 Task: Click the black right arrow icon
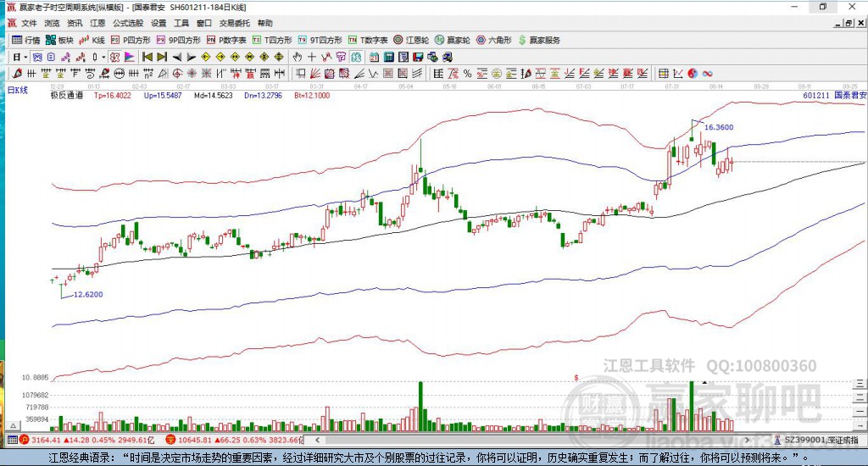pyautogui.click(x=192, y=57)
